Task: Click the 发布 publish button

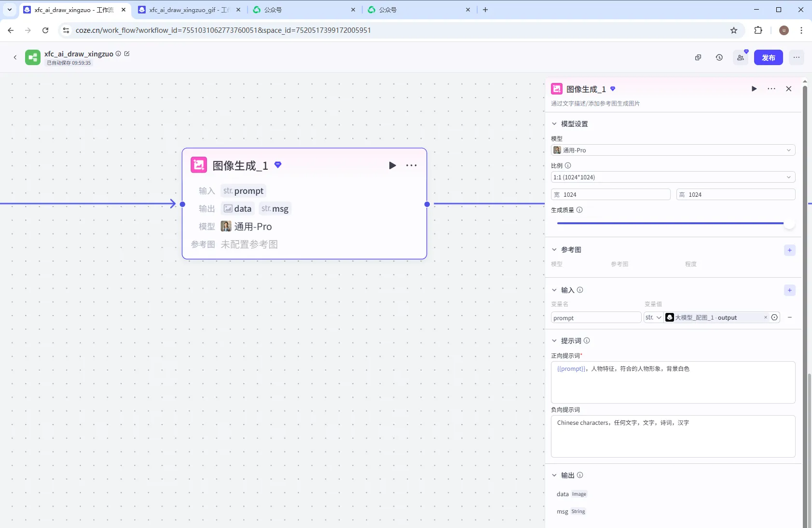Action: coord(768,57)
